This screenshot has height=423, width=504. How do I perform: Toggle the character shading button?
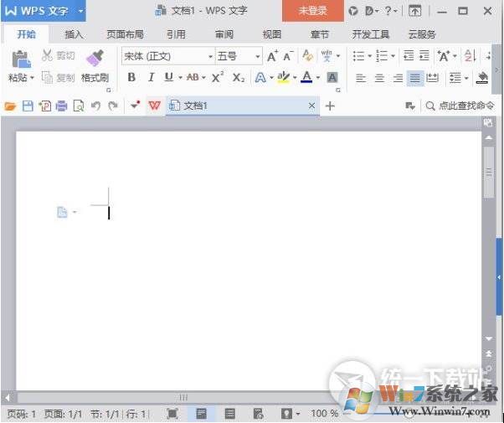tap(332, 78)
